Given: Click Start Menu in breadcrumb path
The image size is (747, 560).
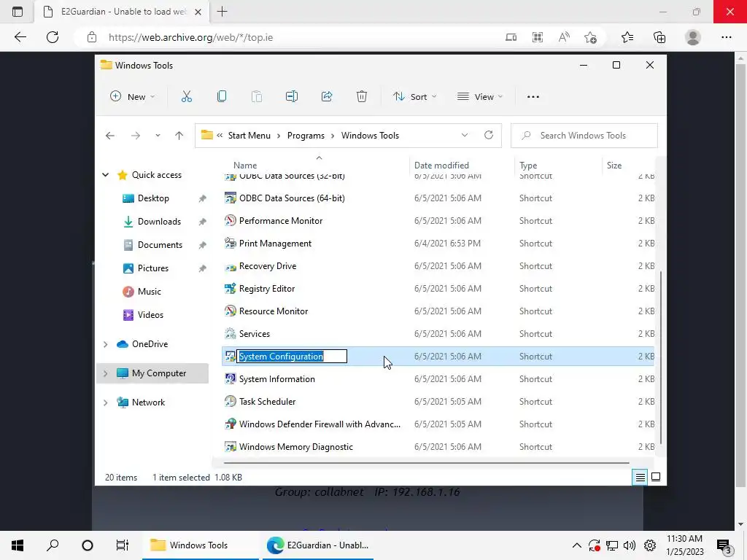Looking at the screenshot, I should tap(249, 136).
